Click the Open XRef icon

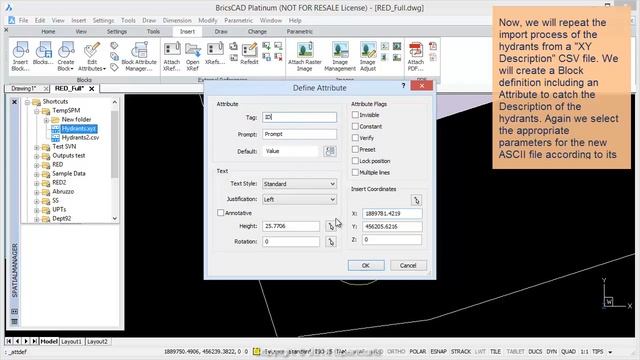(x=193, y=56)
